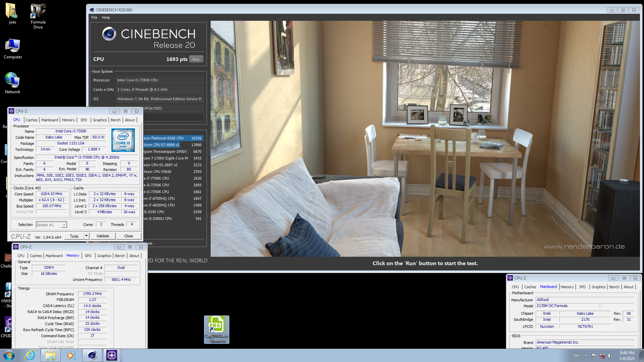Open SPD tab in Memory CPU-Z window
This screenshot has width=644, height=362.
pyautogui.click(x=88, y=256)
